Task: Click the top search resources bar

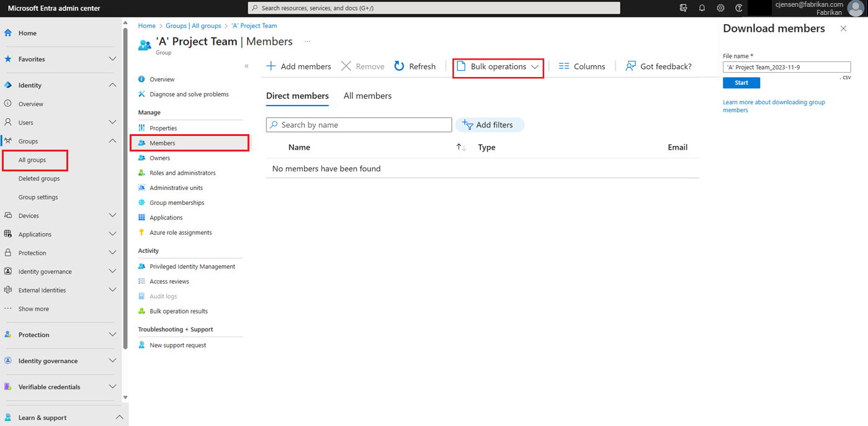Action: [434, 8]
